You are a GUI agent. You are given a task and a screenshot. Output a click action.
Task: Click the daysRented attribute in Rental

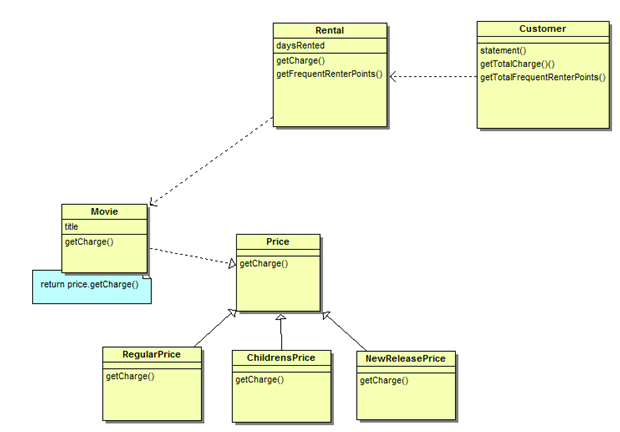300,46
